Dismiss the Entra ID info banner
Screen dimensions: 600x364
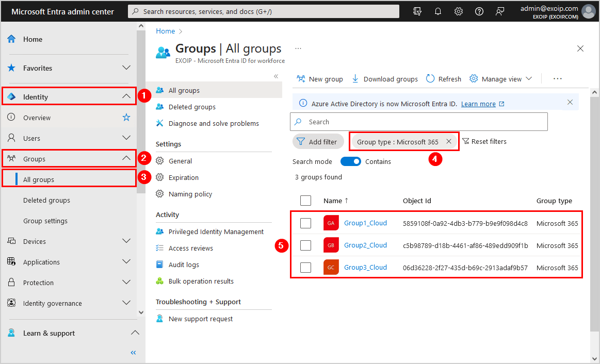pos(570,103)
